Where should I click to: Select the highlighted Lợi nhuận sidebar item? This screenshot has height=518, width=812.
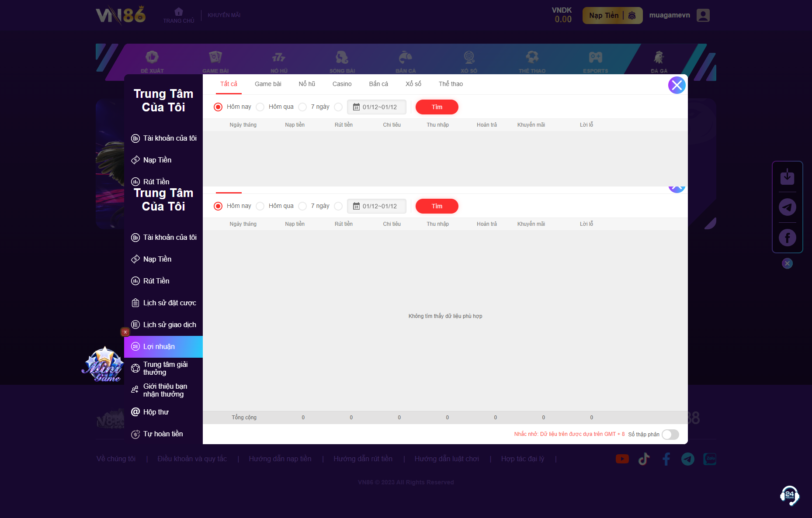coord(163,347)
